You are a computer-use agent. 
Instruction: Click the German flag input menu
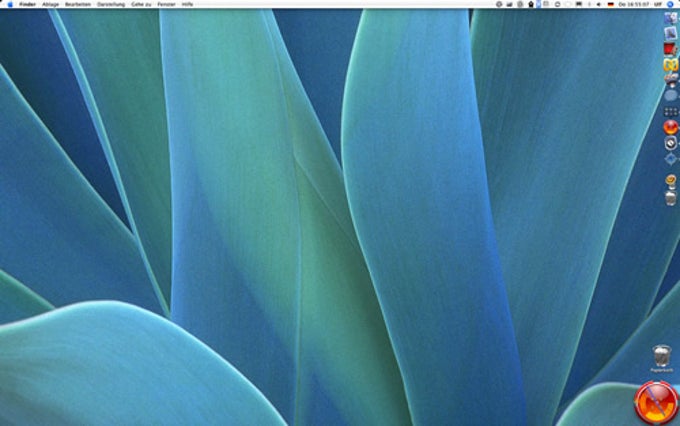(x=611, y=4)
